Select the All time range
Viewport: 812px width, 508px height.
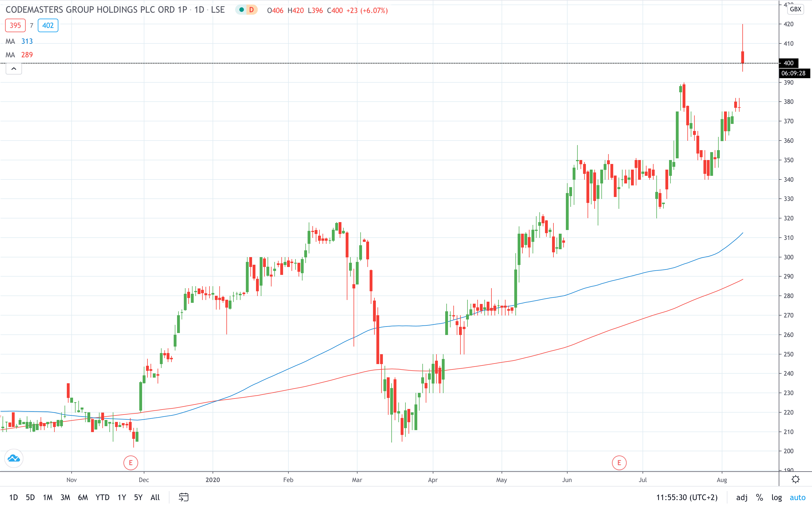(155, 497)
